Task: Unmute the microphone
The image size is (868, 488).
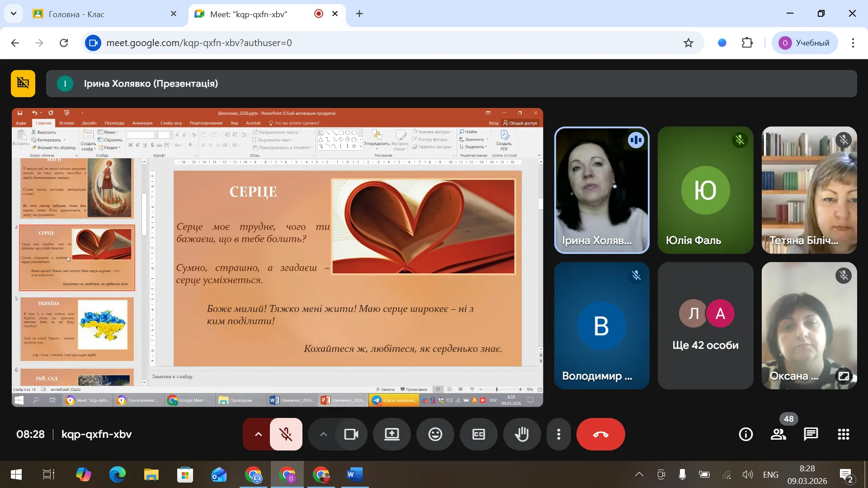Action: tap(286, 434)
